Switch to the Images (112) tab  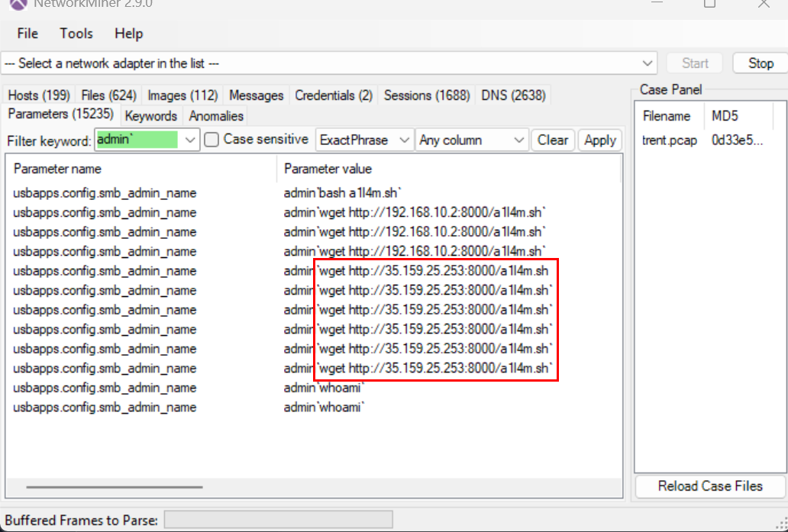pos(182,95)
